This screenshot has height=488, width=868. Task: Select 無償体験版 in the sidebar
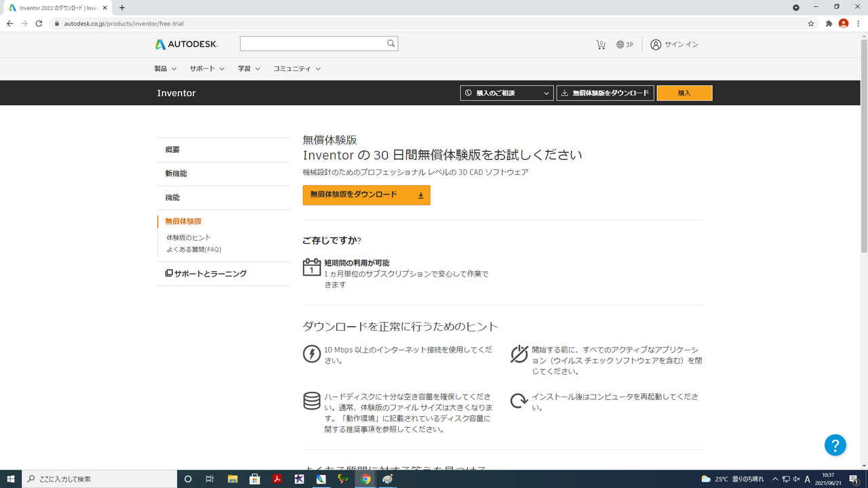click(x=183, y=222)
